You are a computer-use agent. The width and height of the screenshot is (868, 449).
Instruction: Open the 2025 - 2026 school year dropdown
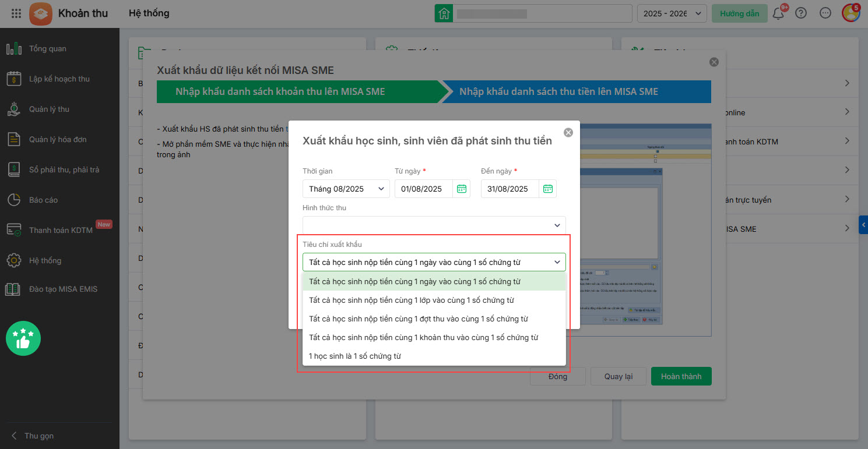pos(672,13)
